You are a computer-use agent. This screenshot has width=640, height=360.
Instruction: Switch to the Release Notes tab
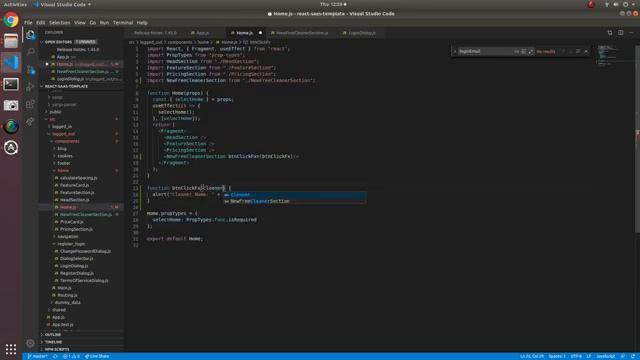[156, 33]
